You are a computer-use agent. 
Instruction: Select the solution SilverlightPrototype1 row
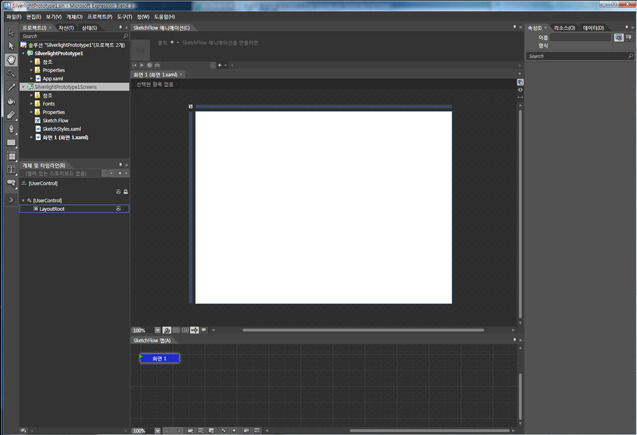(x=74, y=45)
